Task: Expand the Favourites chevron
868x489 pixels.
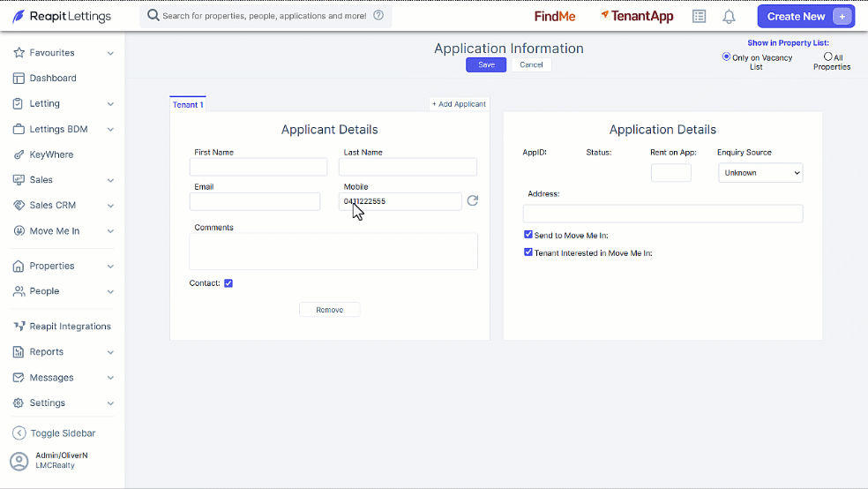Action: tap(110, 53)
